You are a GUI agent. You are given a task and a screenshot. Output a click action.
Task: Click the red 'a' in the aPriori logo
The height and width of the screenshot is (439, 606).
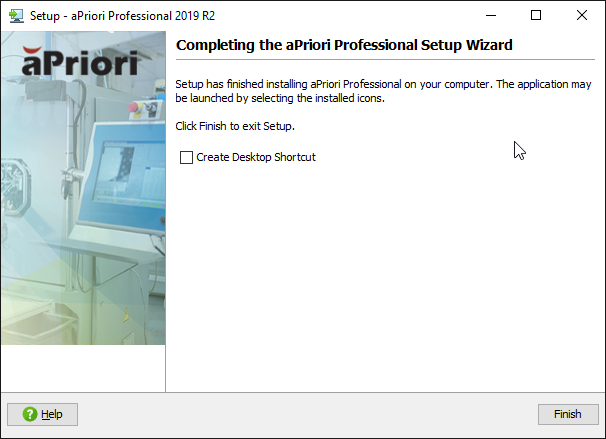(34, 66)
